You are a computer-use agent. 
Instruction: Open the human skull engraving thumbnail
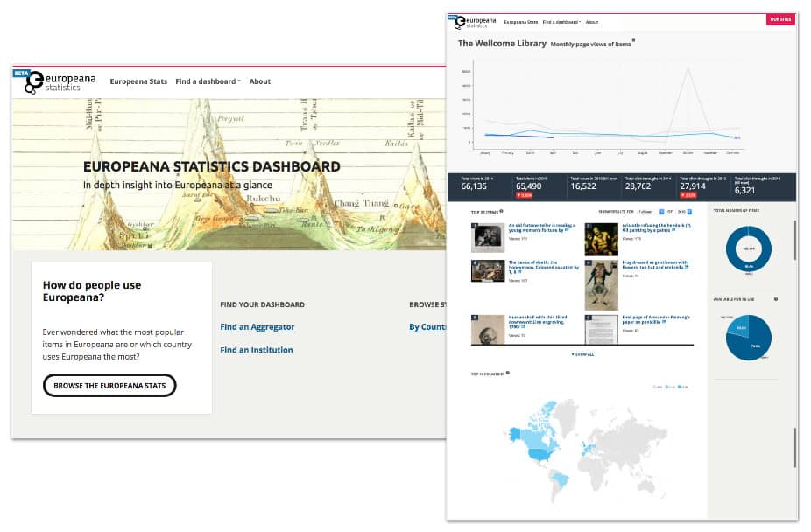488,330
